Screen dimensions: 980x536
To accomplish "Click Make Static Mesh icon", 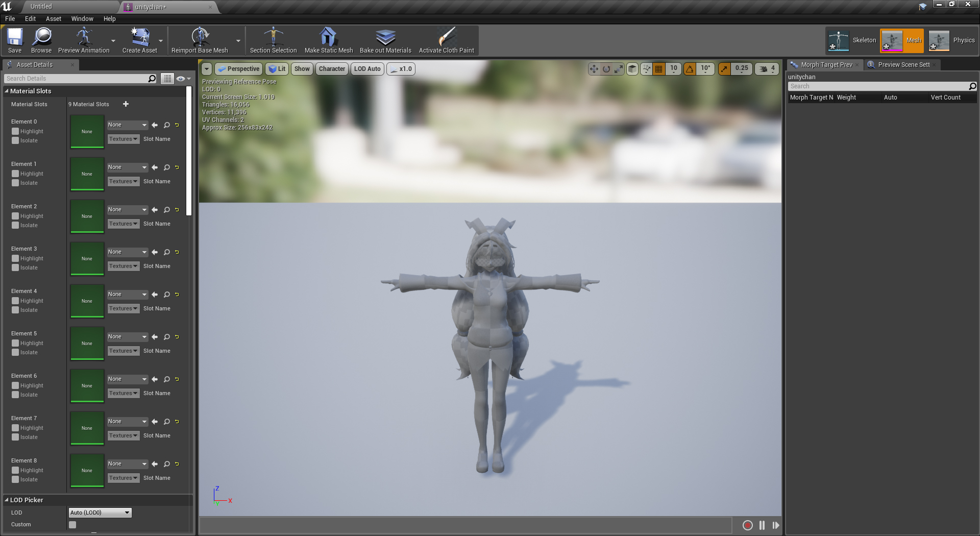I will pyautogui.click(x=328, y=40).
